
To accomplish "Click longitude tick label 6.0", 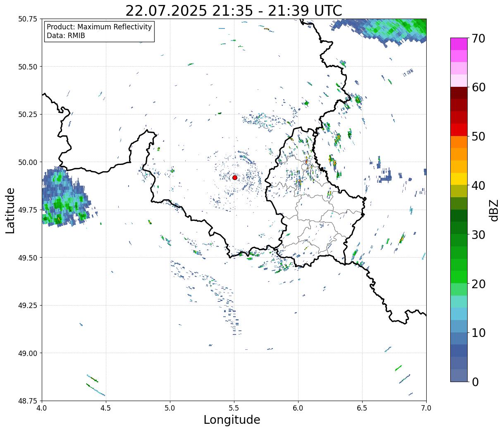I will [298, 408].
